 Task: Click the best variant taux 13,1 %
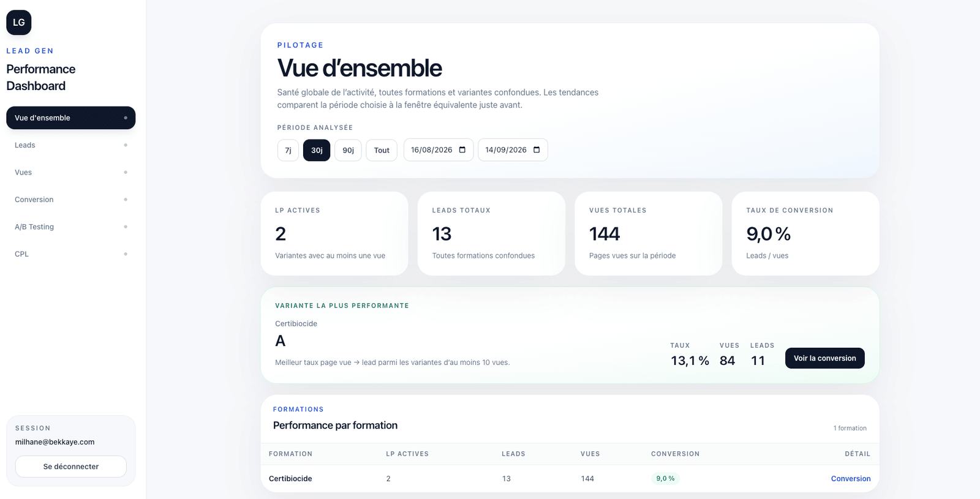click(x=690, y=361)
